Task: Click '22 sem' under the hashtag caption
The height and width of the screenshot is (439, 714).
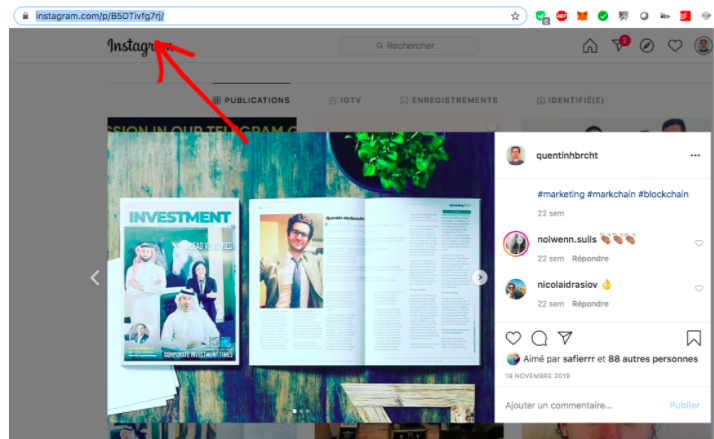Action: click(551, 213)
